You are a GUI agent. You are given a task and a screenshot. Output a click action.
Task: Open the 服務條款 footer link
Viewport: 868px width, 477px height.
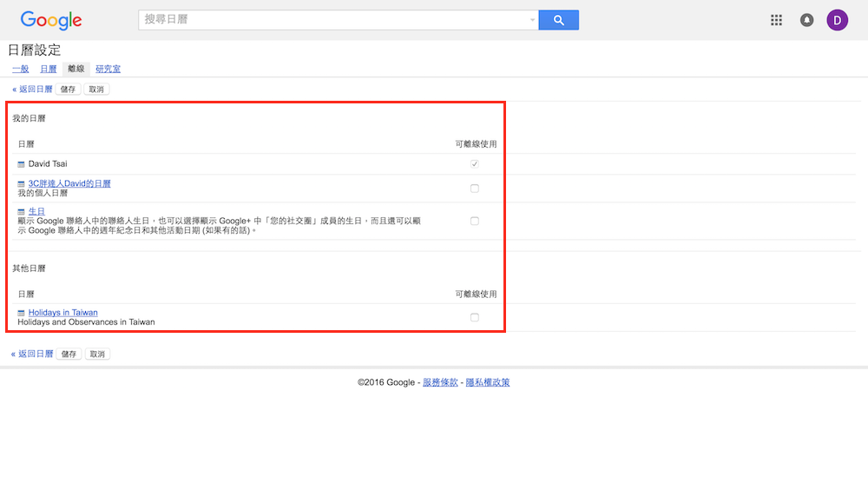(440, 382)
